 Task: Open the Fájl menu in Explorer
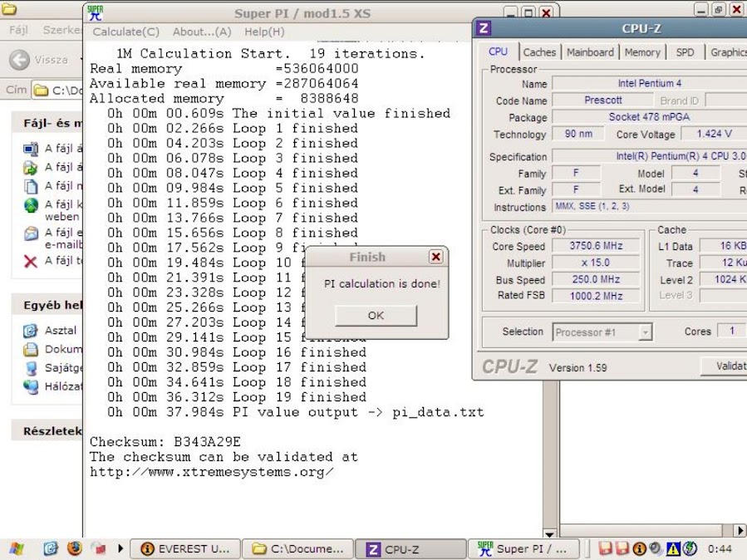(18, 30)
